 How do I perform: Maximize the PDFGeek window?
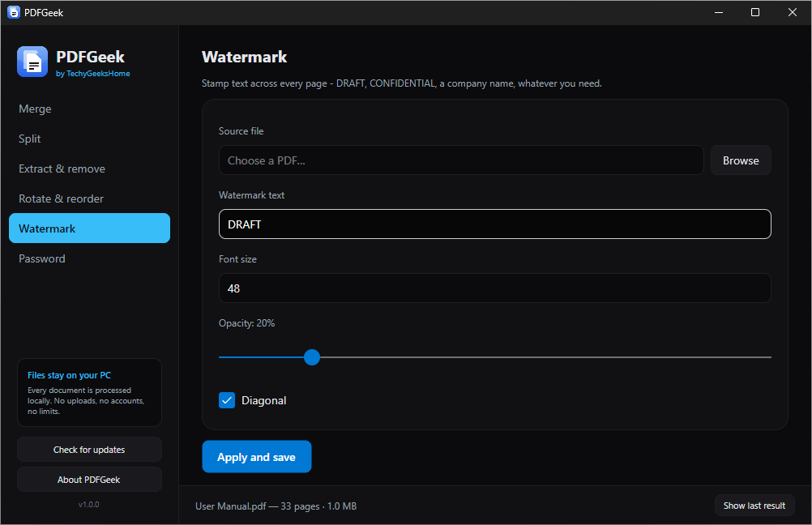755,12
